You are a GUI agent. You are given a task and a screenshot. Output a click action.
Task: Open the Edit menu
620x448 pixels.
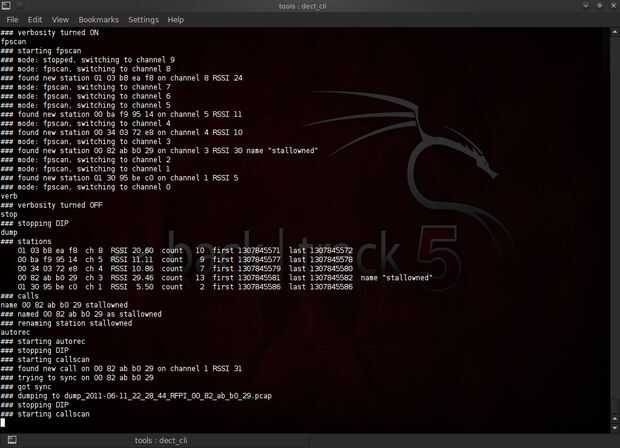35,20
